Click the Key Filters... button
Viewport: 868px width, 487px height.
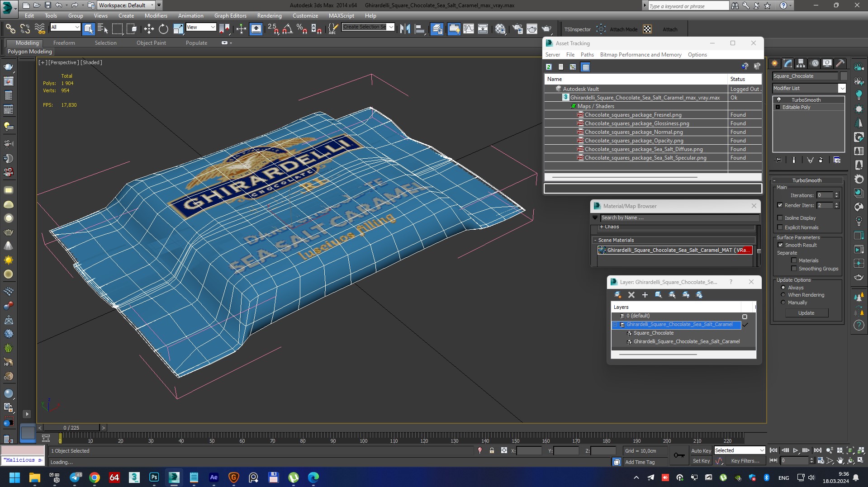click(745, 461)
